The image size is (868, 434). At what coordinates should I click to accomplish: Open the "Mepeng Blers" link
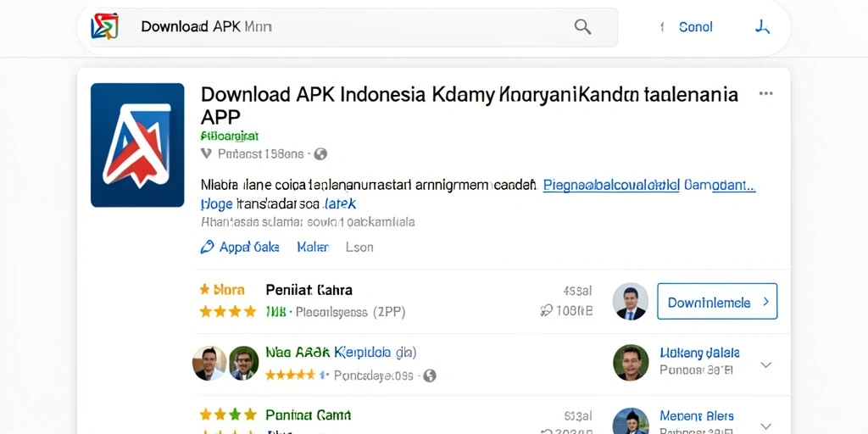pyautogui.click(x=697, y=415)
